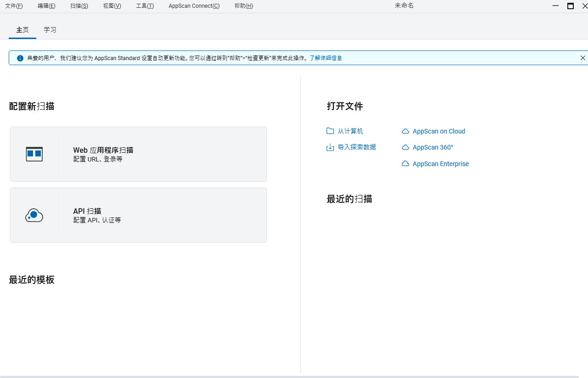
Task: Stay on the 主页 tab
Action: click(x=22, y=29)
